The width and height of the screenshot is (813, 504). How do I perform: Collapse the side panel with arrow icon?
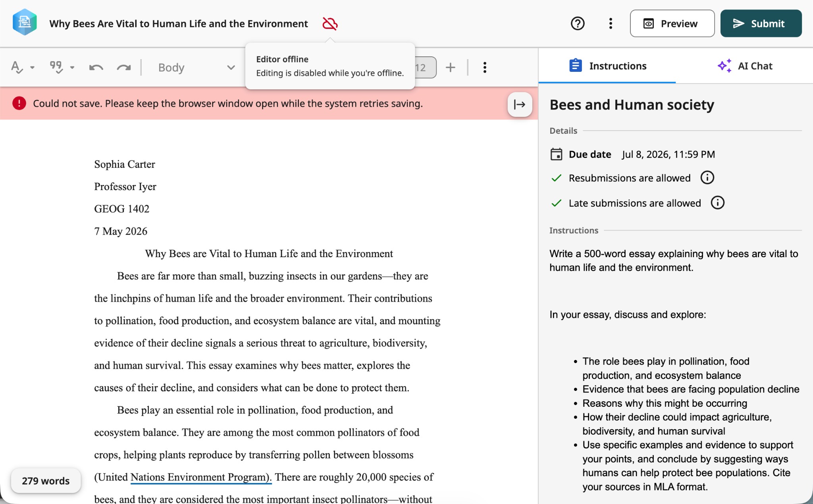click(x=520, y=104)
